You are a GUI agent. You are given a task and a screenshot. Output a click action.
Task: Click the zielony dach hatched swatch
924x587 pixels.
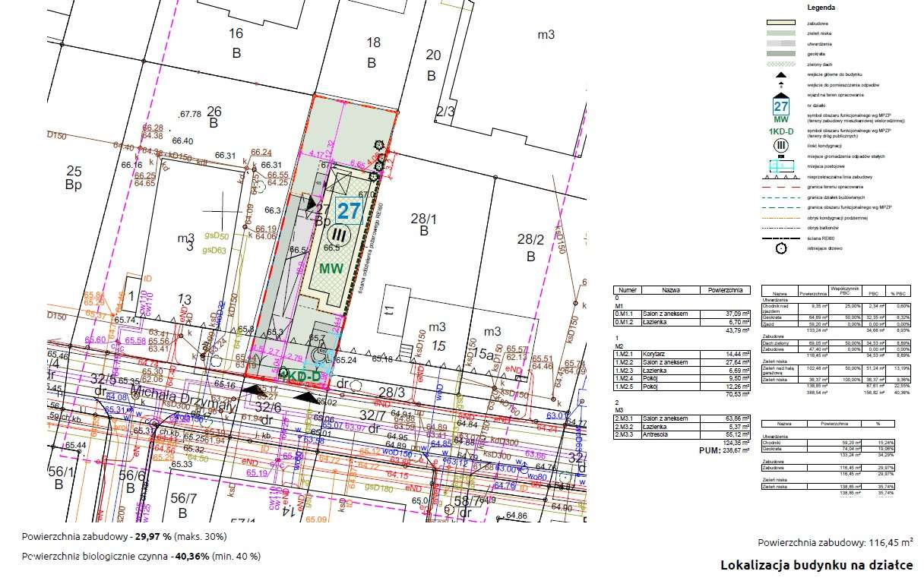[781, 64]
